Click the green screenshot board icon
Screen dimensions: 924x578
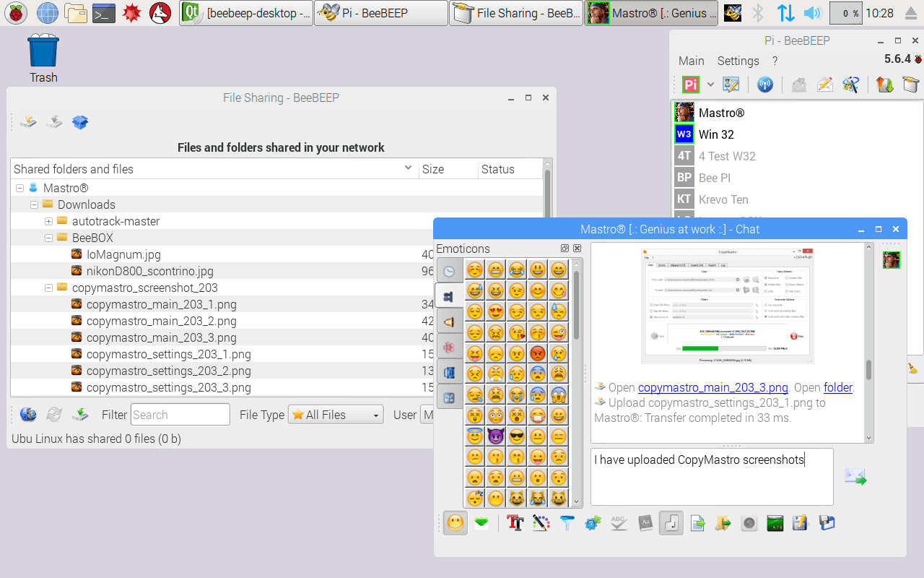[x=775, y=522]
